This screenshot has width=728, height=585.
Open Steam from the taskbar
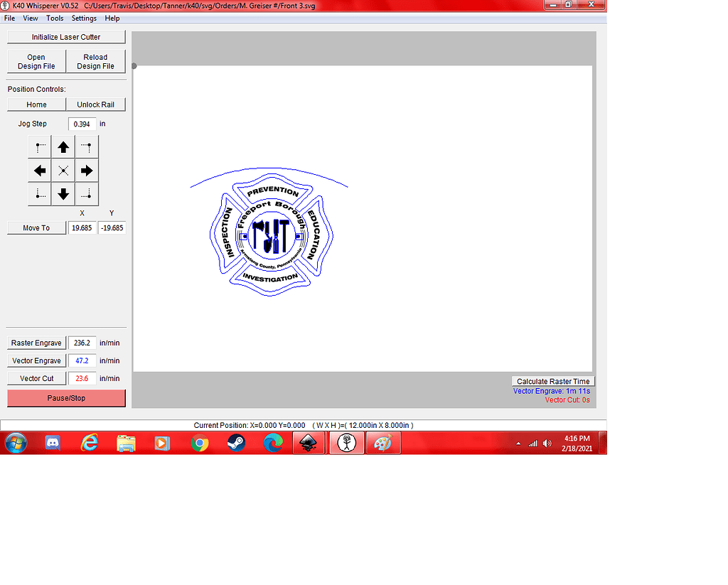236,444
